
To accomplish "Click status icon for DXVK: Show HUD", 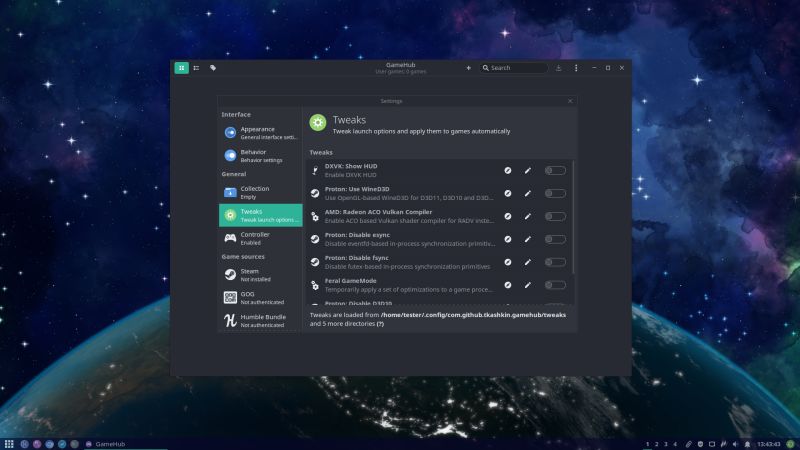I will [x=508, y=170].
